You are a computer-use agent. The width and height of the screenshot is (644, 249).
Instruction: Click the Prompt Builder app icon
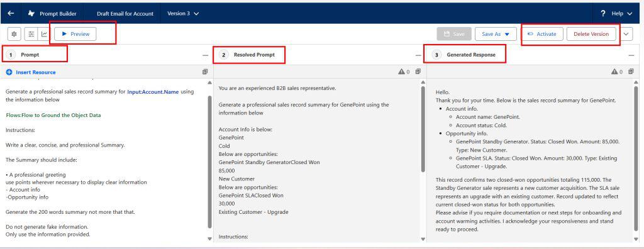click(x=31, y=14)
